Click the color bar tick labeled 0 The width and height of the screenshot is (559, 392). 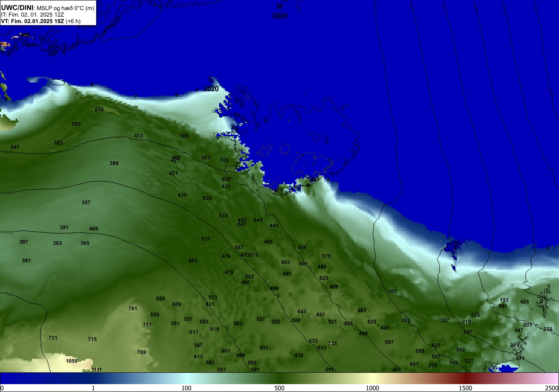(2, 388)
